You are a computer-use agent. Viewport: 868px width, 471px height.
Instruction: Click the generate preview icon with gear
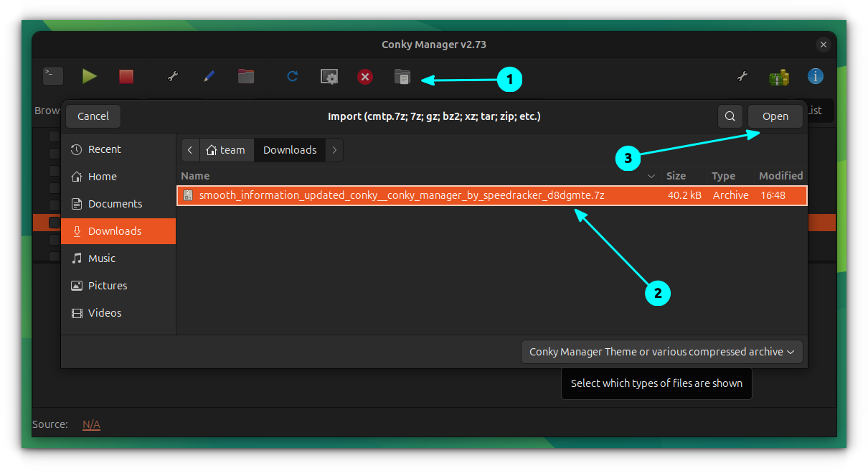pos(329,77)
